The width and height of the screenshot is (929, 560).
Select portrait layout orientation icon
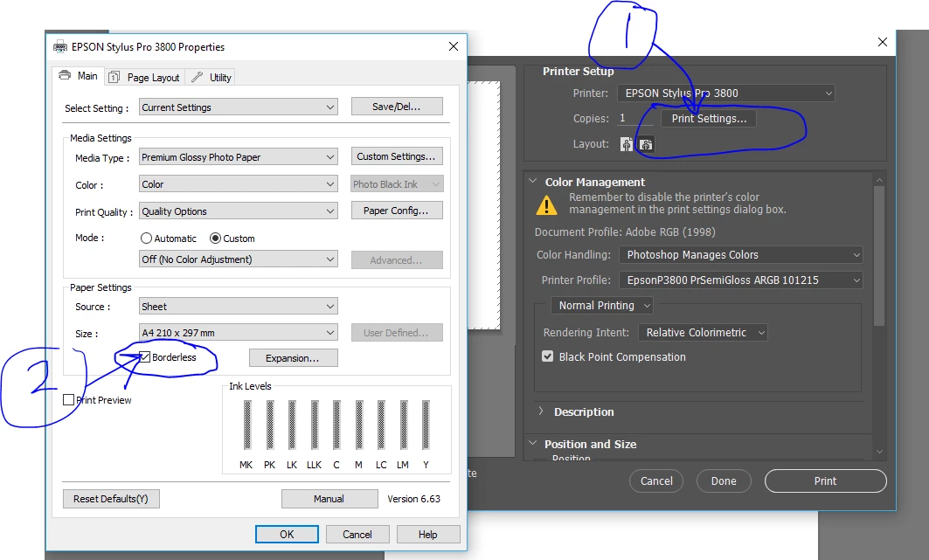[627, 144]
